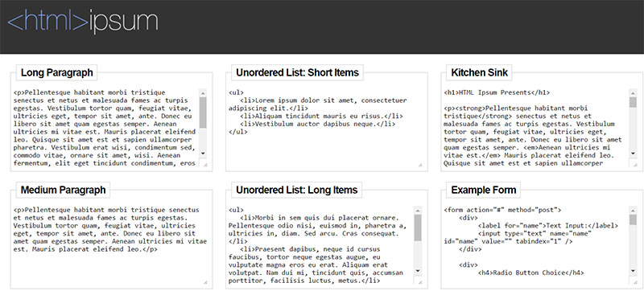Screen dimensions: 644x291
Task: Click the html ipsum logo in header
Action: [83, 23]
